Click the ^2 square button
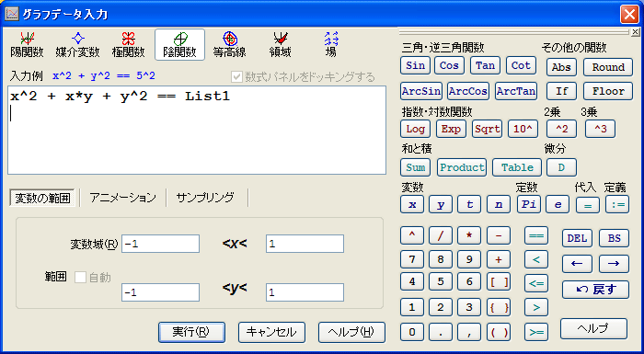The width and height of the screenshot is (644, 354). point(561,129)
